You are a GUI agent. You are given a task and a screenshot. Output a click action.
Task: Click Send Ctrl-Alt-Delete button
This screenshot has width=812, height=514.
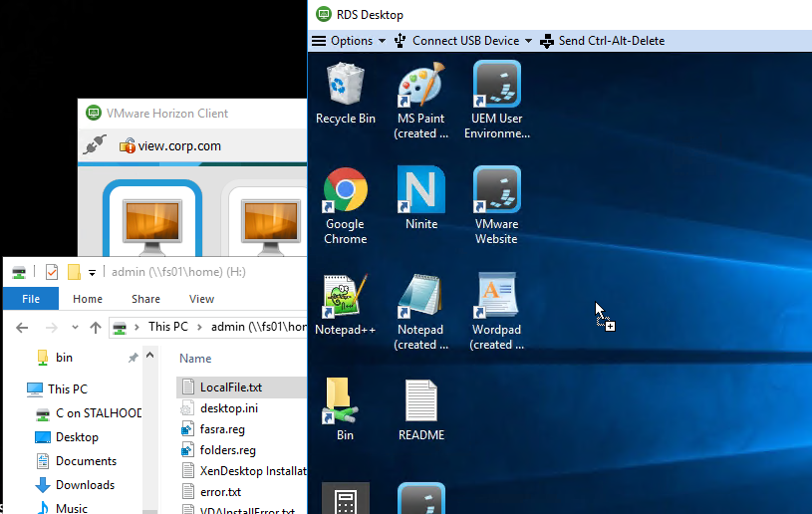(602, 41)
